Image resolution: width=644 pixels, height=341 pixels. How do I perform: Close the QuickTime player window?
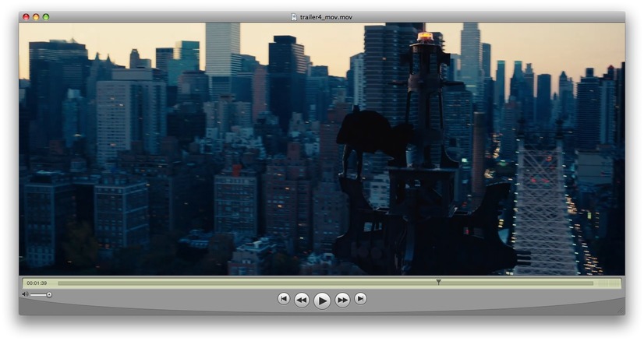click(26, 17)
